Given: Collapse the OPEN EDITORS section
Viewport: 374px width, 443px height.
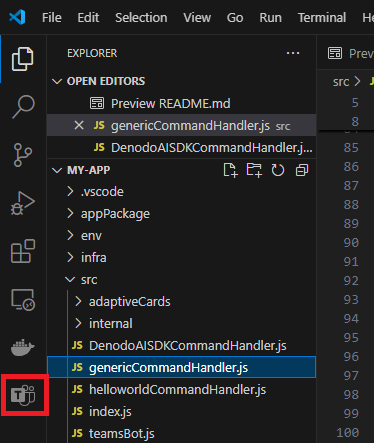Looking at the screenshot, I should tap(57, 81).
